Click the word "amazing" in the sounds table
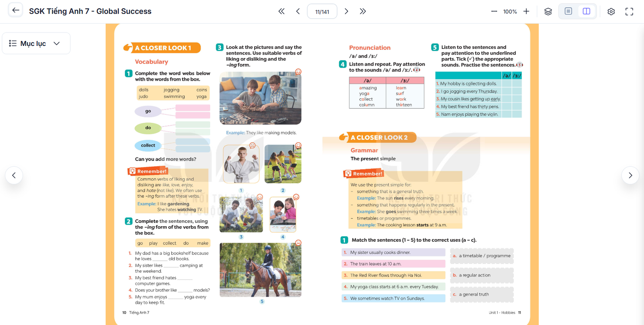The height and width of the screenshot is (325, 644). [x=368, y=88]
